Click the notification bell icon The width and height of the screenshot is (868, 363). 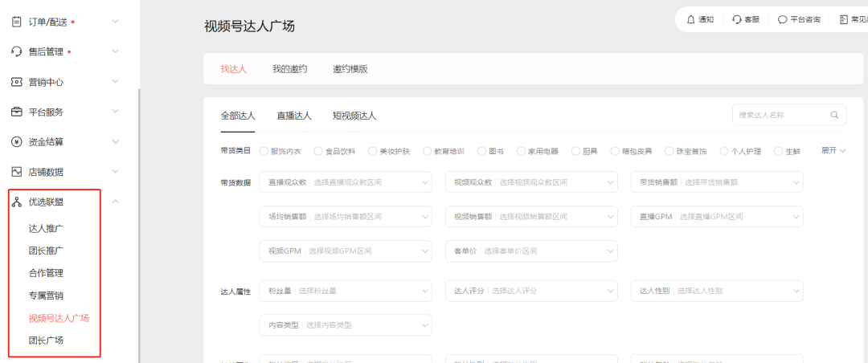[690, 19]
